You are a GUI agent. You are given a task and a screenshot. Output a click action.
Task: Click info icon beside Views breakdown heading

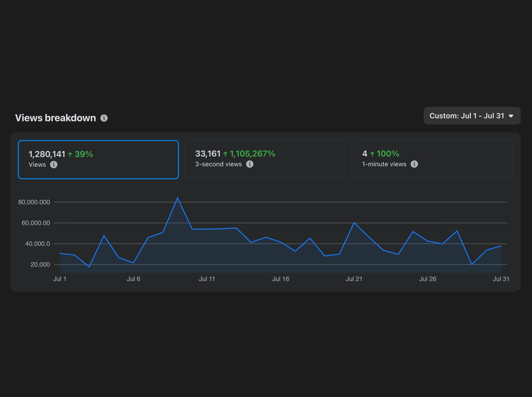click(x=104, y=118)
